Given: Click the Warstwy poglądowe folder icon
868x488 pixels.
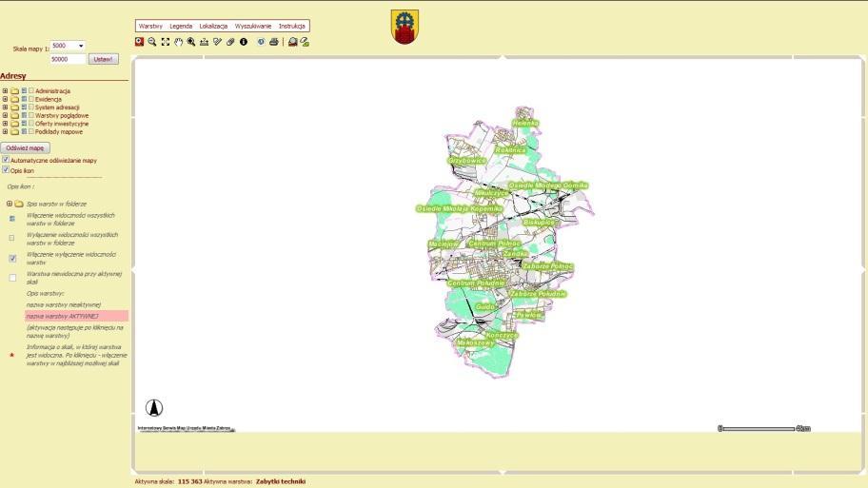Looking at the screenshot, I should (x=15, y=116).
